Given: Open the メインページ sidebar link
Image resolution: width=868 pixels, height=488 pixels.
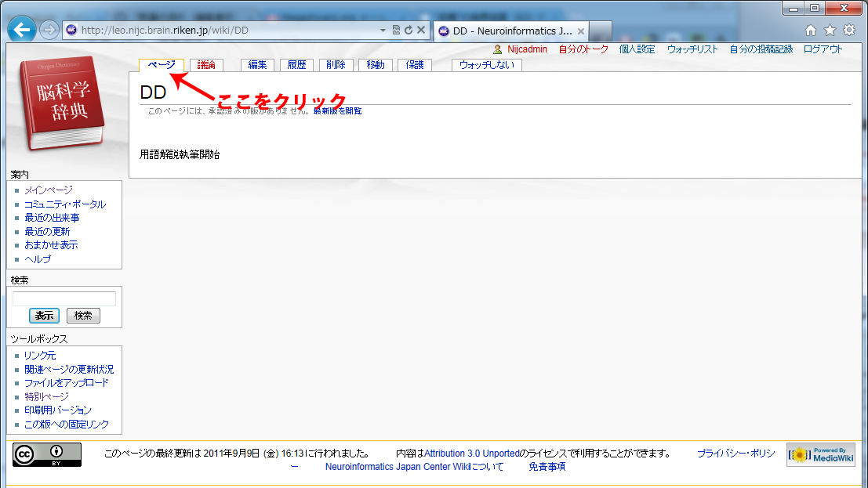Looking at the screenshot, I should tap(48, 190).
